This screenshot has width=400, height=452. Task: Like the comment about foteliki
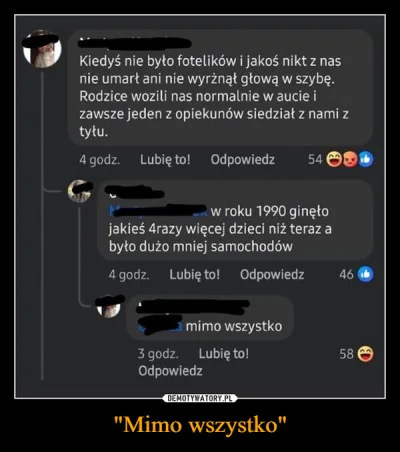point(165,160)
